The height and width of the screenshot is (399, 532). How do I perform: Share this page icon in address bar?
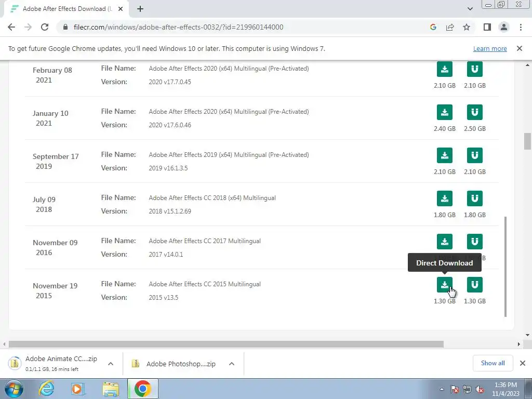click(x=450, y=27)
